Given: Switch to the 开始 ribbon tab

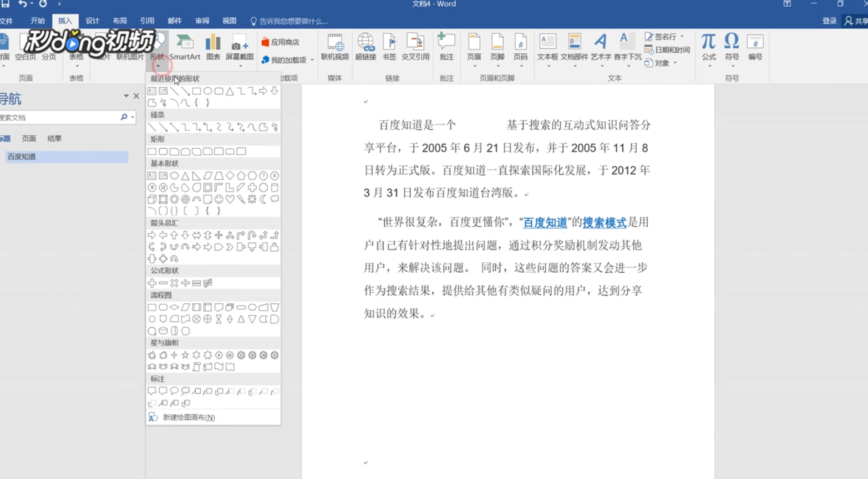Looking at the screenshot, I should [38, 21].
